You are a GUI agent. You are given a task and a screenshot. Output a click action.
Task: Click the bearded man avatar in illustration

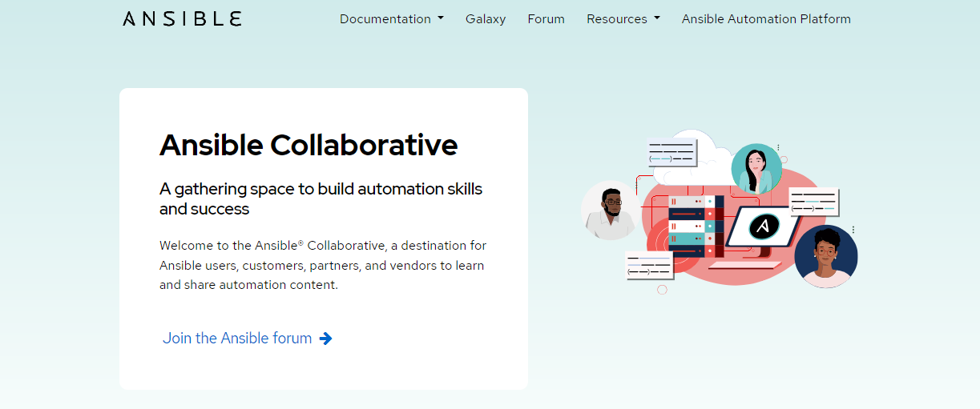[611, 211]
